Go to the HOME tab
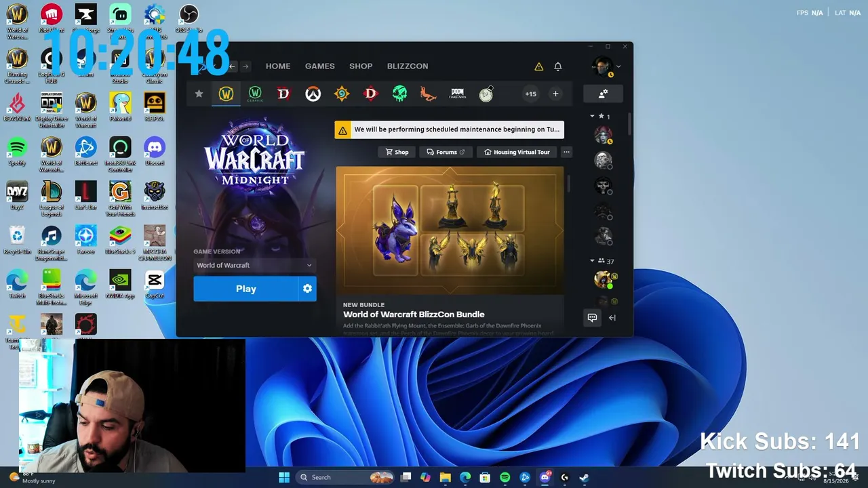Viewport: 868px width, 488px height. 278,66
